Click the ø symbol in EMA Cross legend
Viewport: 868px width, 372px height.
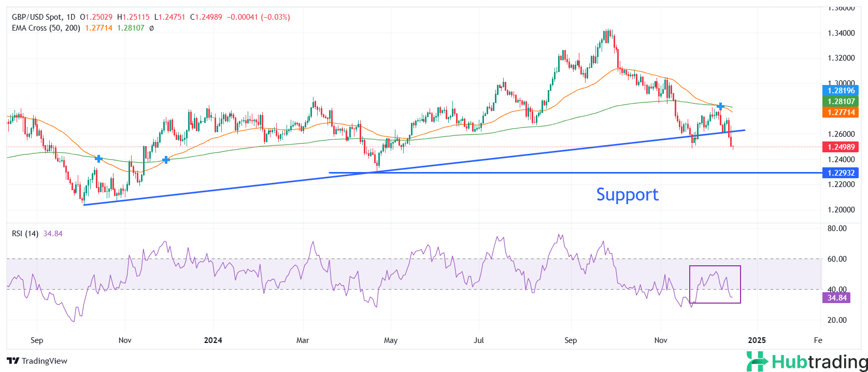point(151,28)
